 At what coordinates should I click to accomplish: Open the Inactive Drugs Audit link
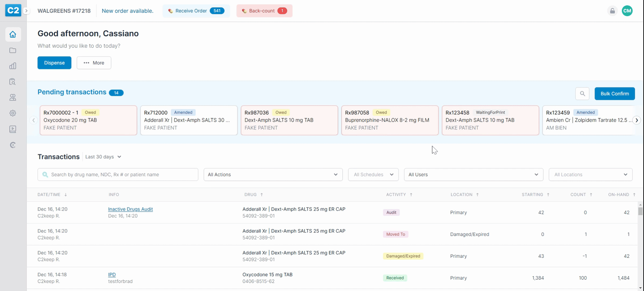point(130,209)
